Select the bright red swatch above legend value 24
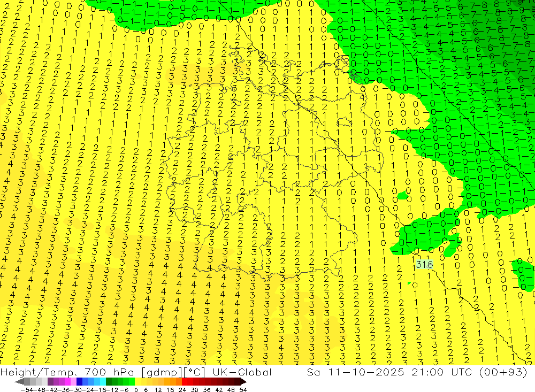This screenshot has width=535, height=392. click(x=185, y=381)
